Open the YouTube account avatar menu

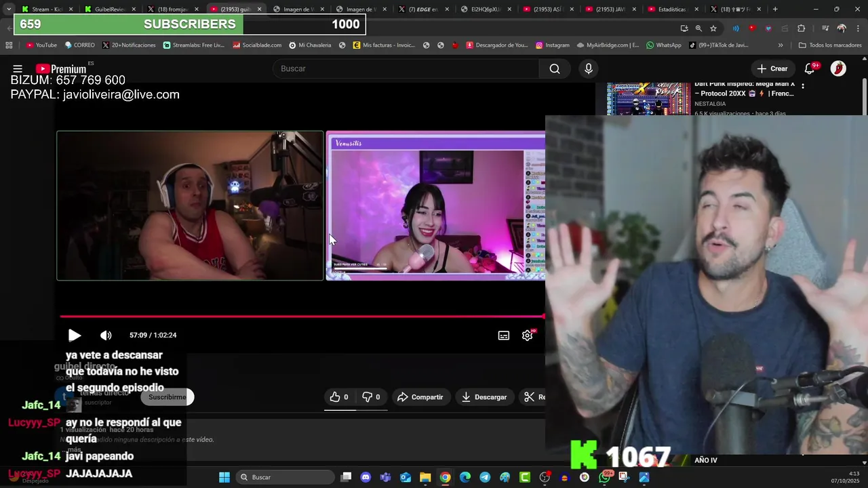point(838,68)
